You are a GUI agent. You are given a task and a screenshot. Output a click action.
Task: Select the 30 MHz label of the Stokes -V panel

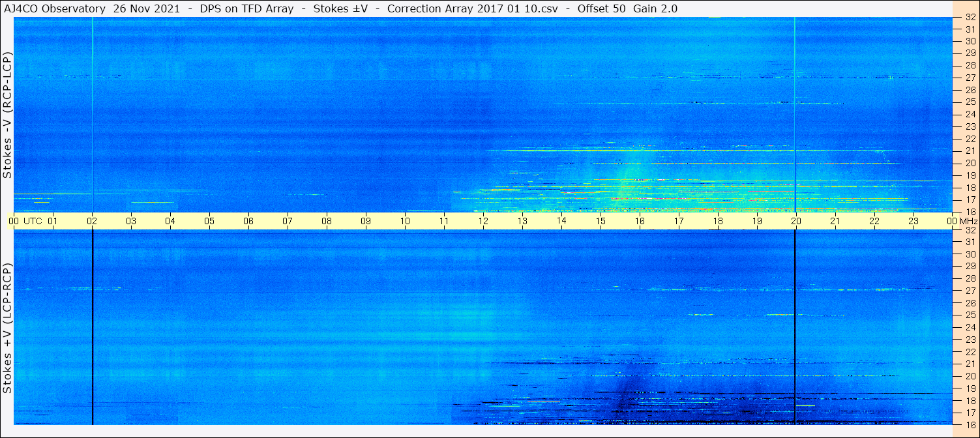[970, 40]
